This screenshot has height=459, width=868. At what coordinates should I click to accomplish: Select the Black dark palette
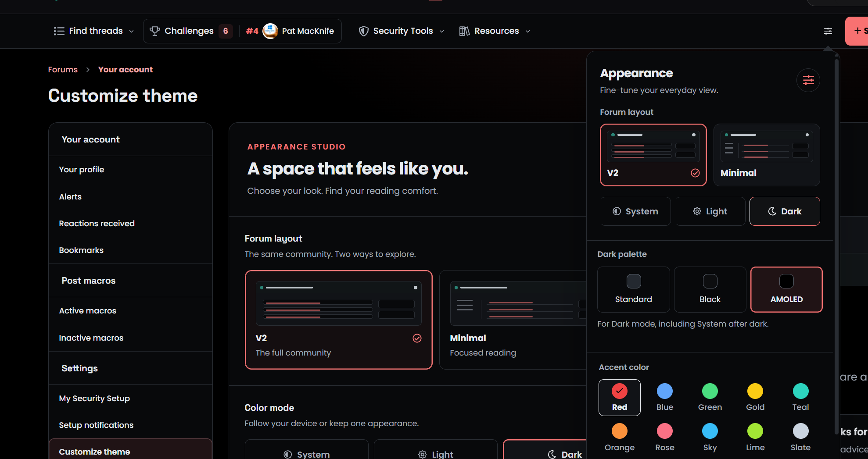pos(710,289)
